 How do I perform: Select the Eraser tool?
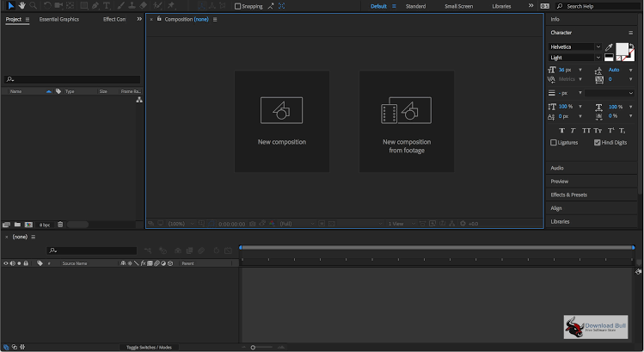pyautogui.click(x=143, y=6)
